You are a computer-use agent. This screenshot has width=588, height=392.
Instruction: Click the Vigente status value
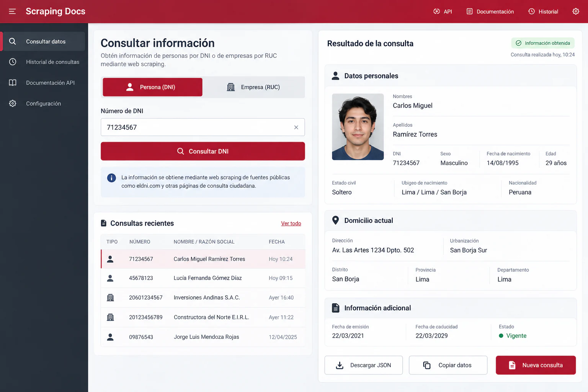516,336
